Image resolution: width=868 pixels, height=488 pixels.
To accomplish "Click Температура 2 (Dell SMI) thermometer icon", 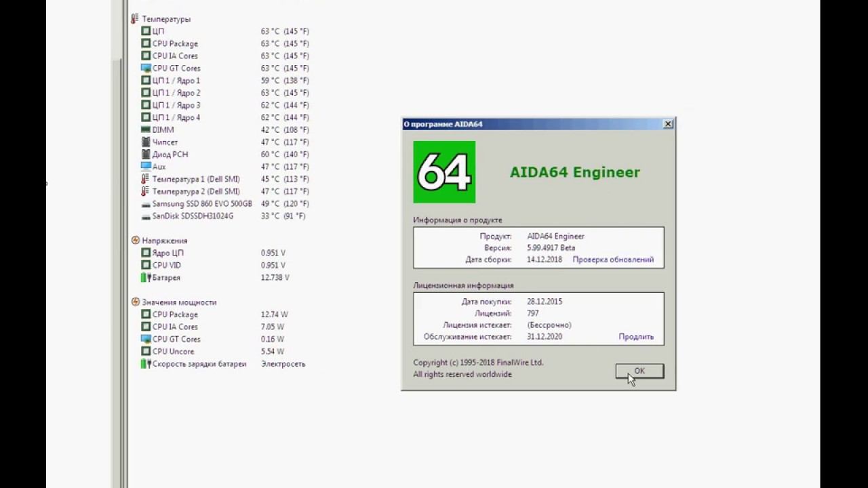I will coord(145,191).
